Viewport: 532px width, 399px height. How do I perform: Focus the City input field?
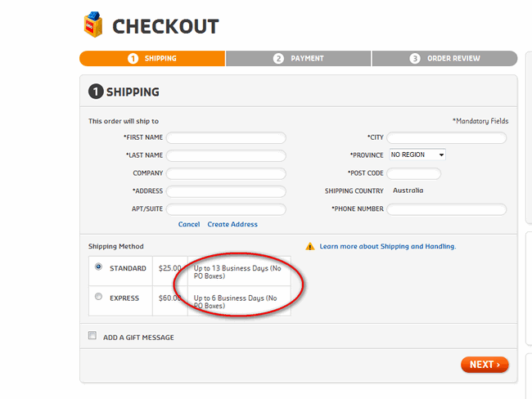446,137
